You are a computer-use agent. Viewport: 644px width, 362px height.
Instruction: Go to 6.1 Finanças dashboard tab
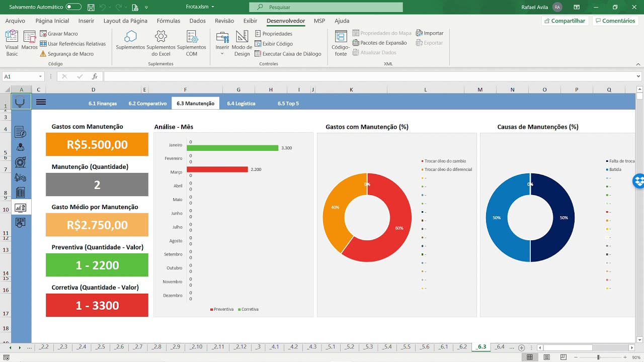tap(103, 104)
